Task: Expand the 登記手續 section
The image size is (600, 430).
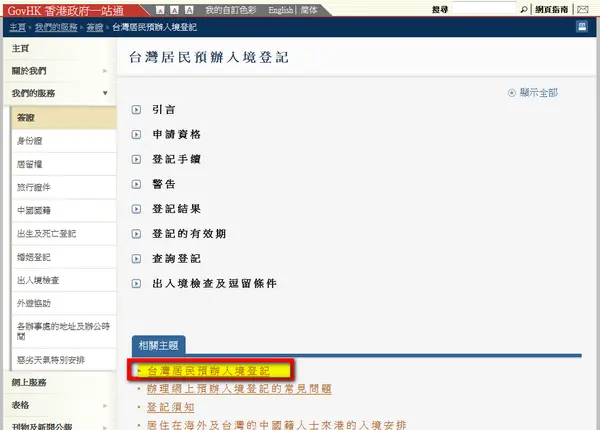Action: coord(176,159)
